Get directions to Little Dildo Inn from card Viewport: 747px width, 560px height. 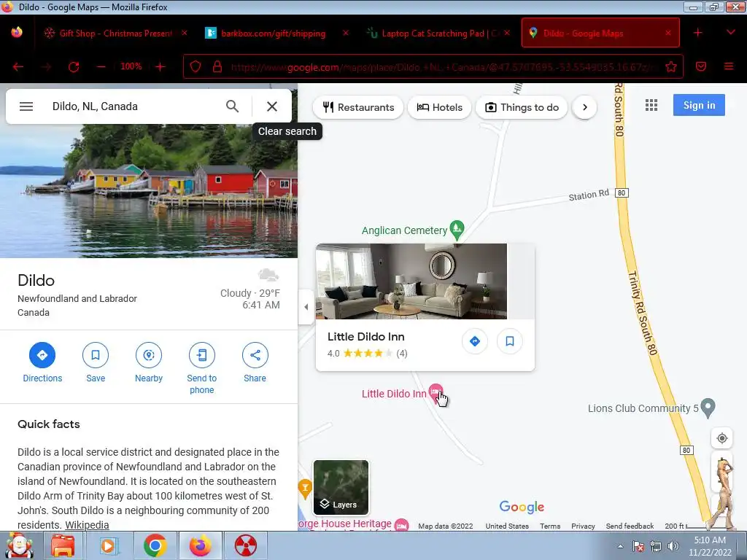coord(474,341)
